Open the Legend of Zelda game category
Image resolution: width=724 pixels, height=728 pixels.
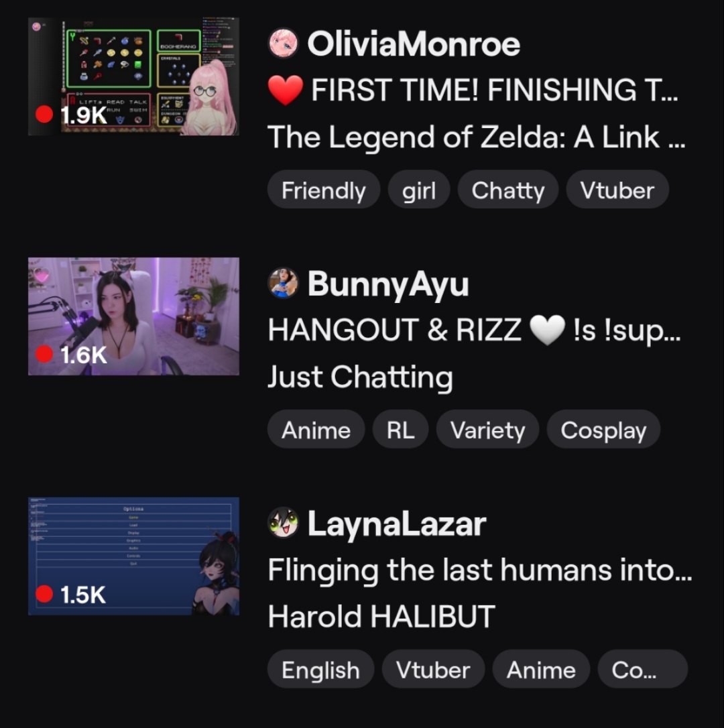tap(477, 137)
